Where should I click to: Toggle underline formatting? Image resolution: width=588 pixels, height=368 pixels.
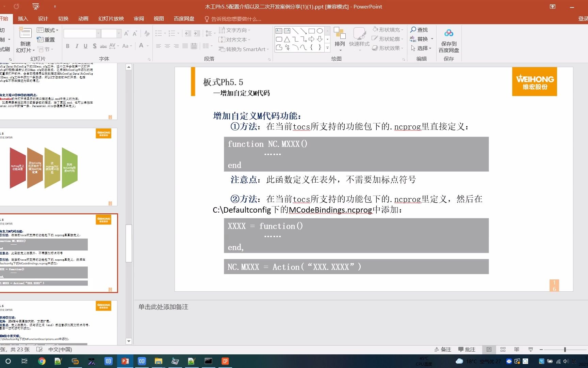tap(85, 46)
